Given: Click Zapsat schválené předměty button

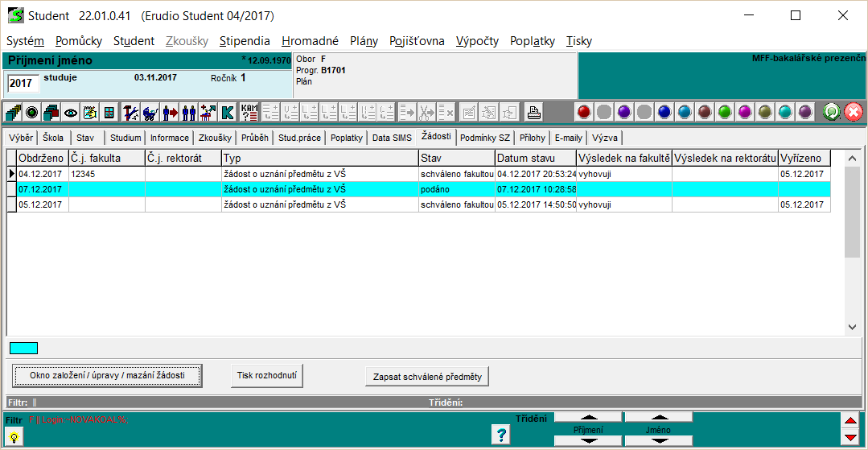Looking at the screenshot, I should coord(426,377).
